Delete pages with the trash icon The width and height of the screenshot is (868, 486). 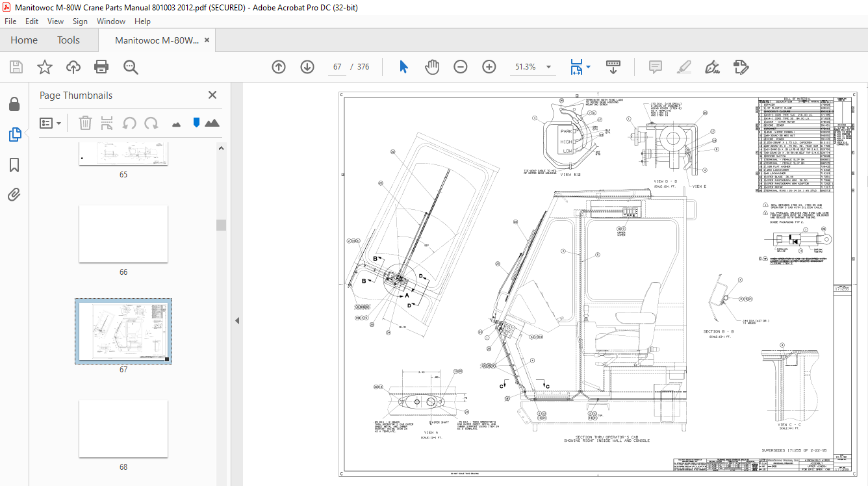[x=85, y=123]
